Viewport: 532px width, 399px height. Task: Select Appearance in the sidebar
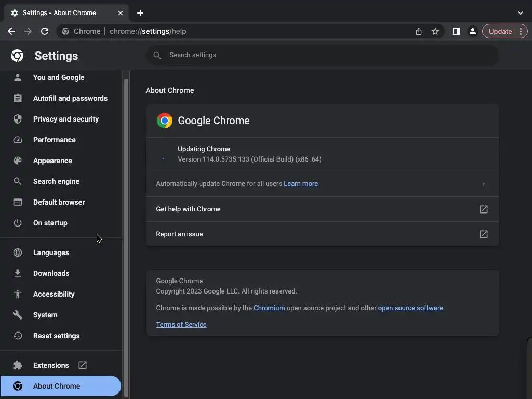(x=52, y=161)
